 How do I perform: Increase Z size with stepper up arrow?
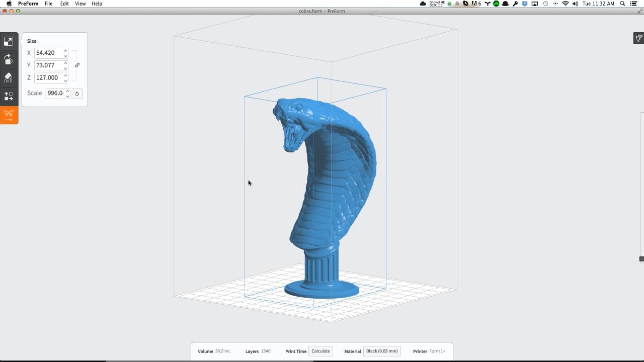tap(65, 75)
